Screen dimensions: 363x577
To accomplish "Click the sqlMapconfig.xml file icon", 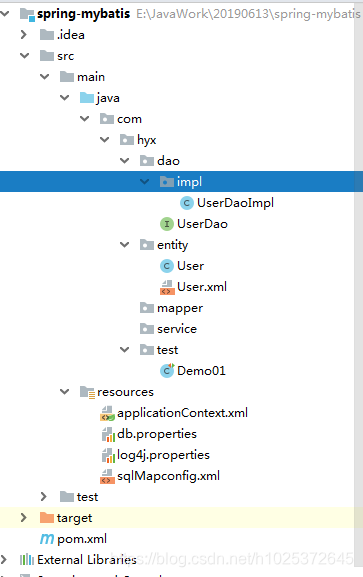I will [108, 476].
